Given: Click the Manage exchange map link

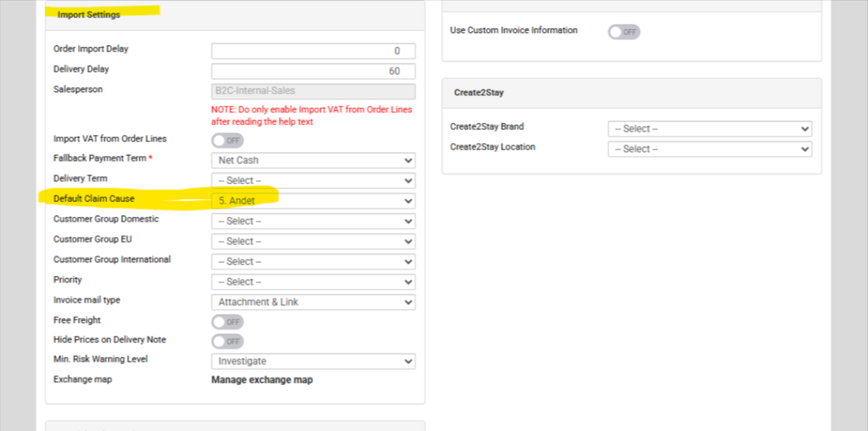Looking at the screenshot, I should tap(262, 380).
